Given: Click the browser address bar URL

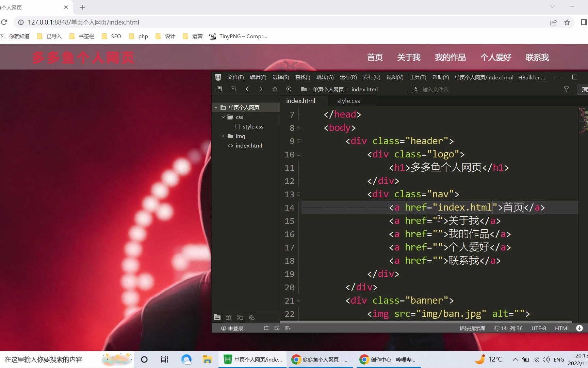Looking at the screenshot, I should tap(83, 22).
